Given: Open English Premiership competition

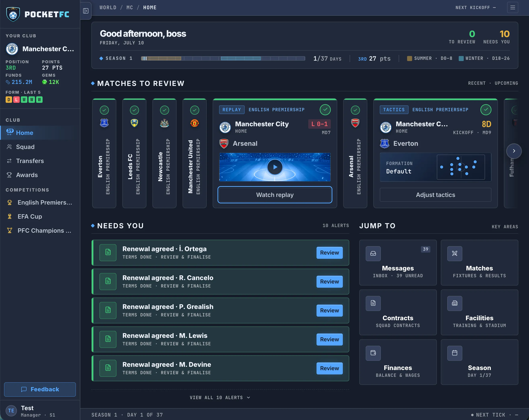Looking at the screenshot, I should [40, 202].
